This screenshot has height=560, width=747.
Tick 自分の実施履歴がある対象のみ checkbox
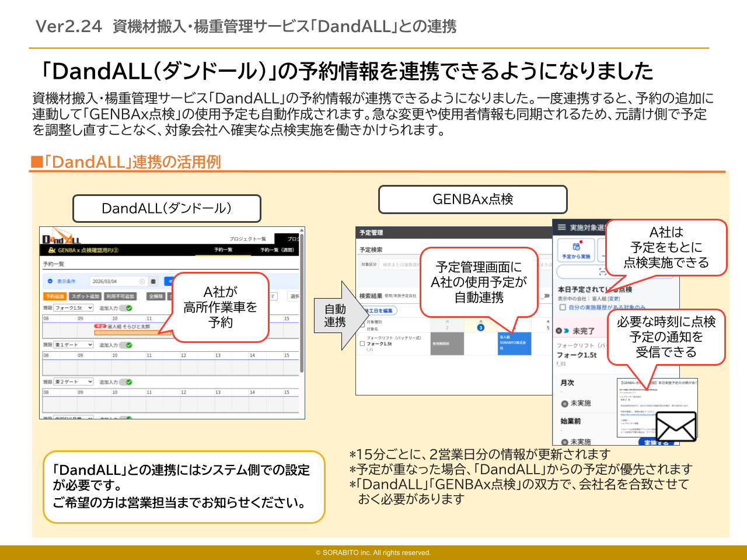pyautogui.click(x=563, y=307)
